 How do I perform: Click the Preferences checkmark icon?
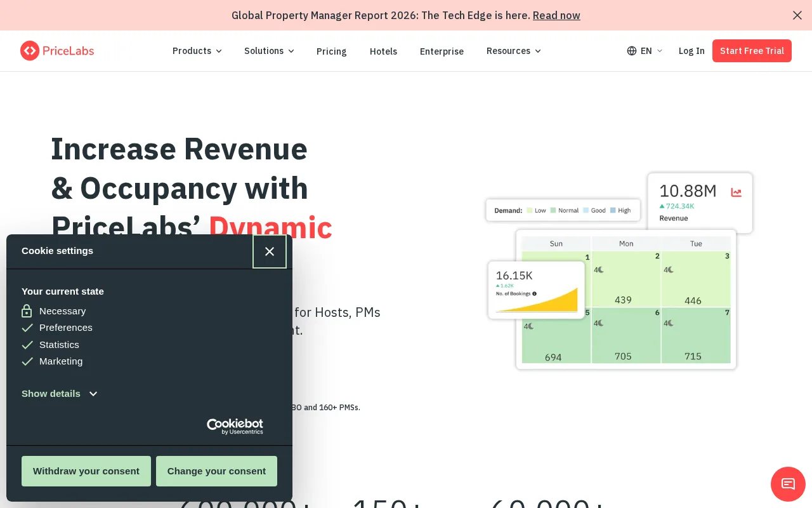tap(27, 328)
